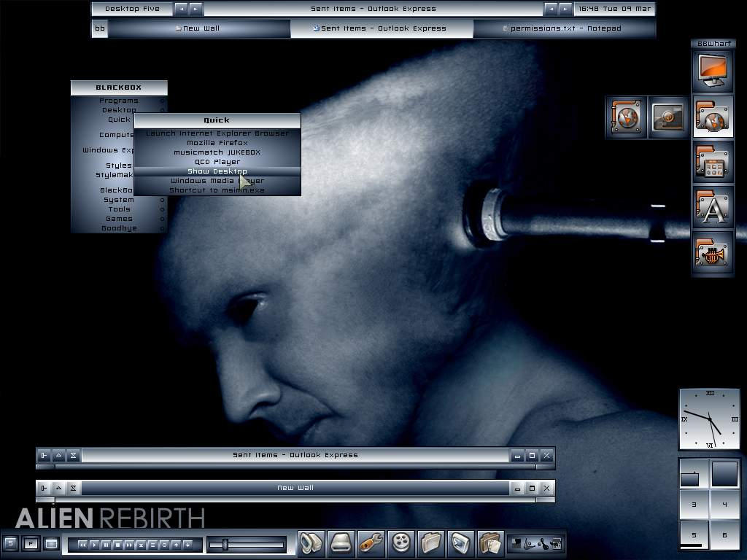Skip to previous track in media controls

coord(82,545)
